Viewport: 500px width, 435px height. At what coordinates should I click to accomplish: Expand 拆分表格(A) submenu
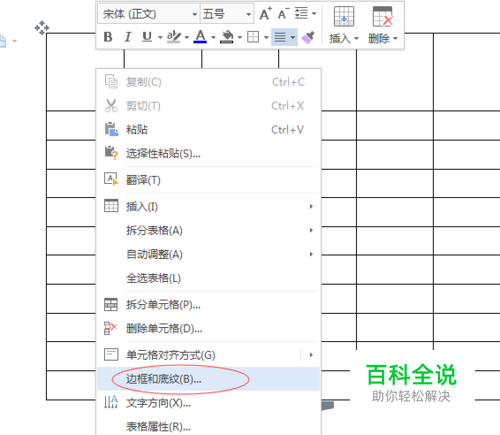209,230
